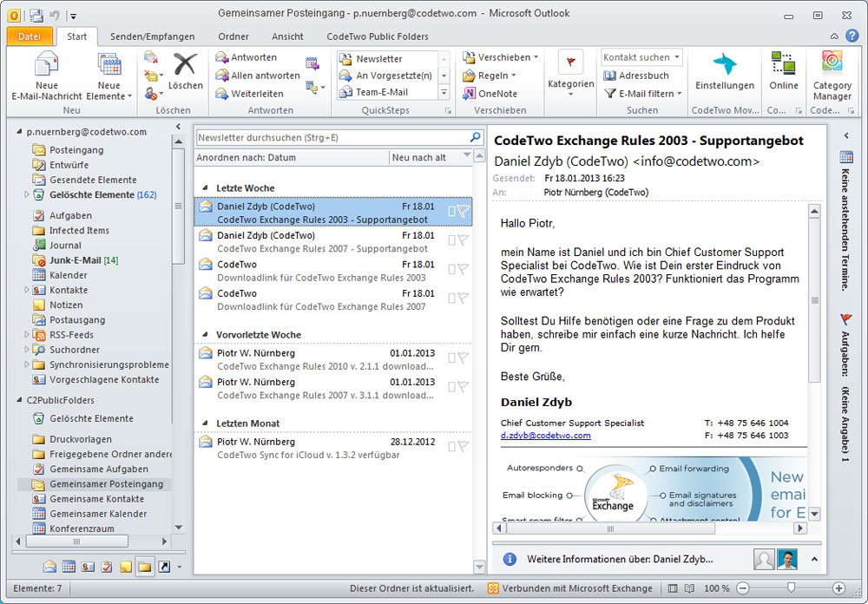Open the Adressbuch
Viewport: 868px width, 604px height.
(636, 75)
